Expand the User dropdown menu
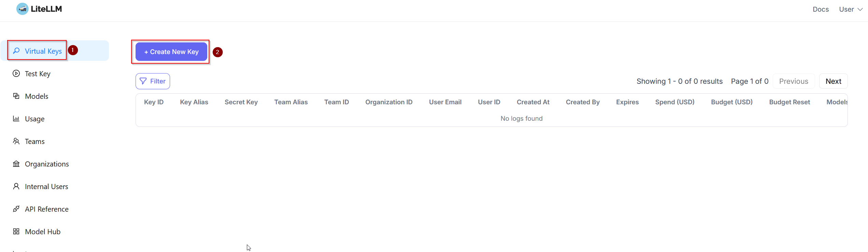This screenshot has width=868, height=252. 851,9
